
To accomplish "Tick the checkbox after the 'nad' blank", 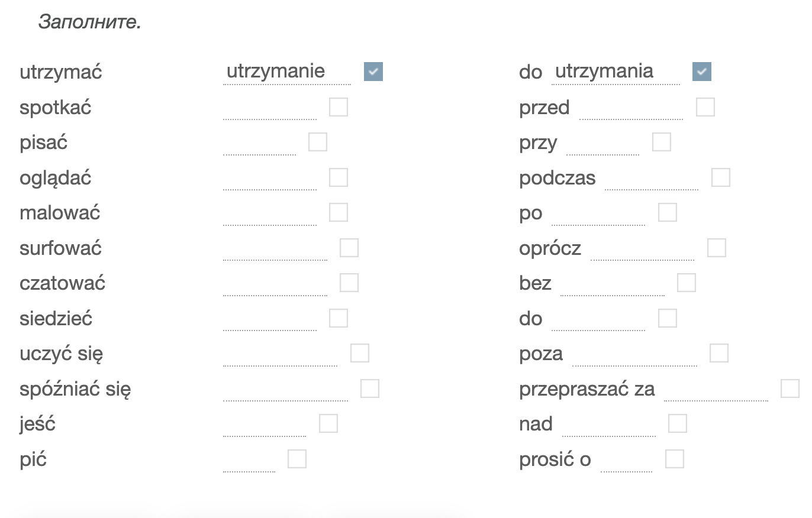I will 678,423.
